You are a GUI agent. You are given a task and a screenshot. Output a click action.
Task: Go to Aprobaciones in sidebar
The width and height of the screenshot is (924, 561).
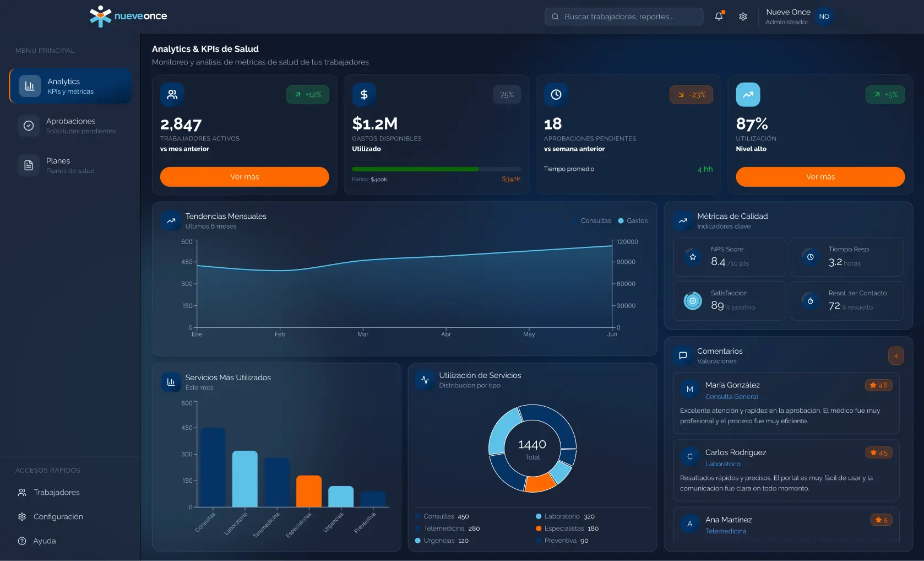point(70,126)
